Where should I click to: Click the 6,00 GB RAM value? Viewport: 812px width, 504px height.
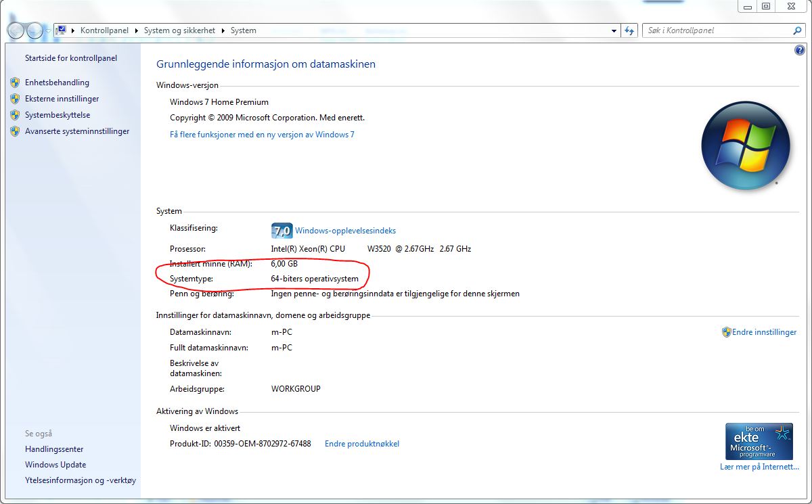coord(284,264)
